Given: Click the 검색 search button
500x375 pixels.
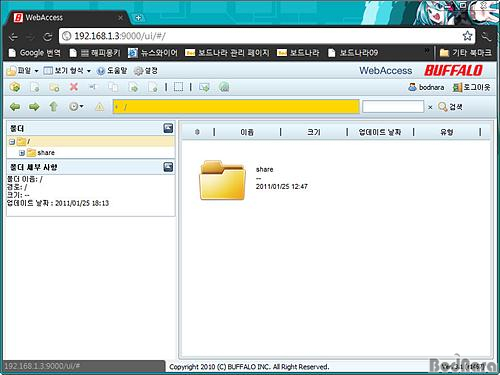Looking at the screenshot, I should pyautogui.click(x=450, y=107).
